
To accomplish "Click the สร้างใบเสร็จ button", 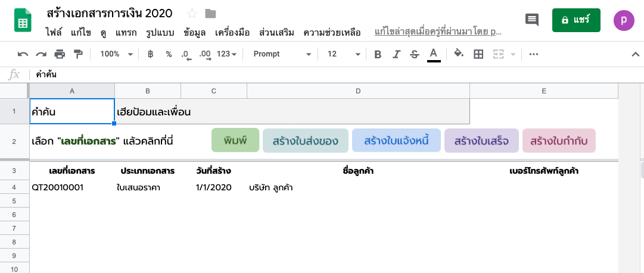I will pos(481,140).
